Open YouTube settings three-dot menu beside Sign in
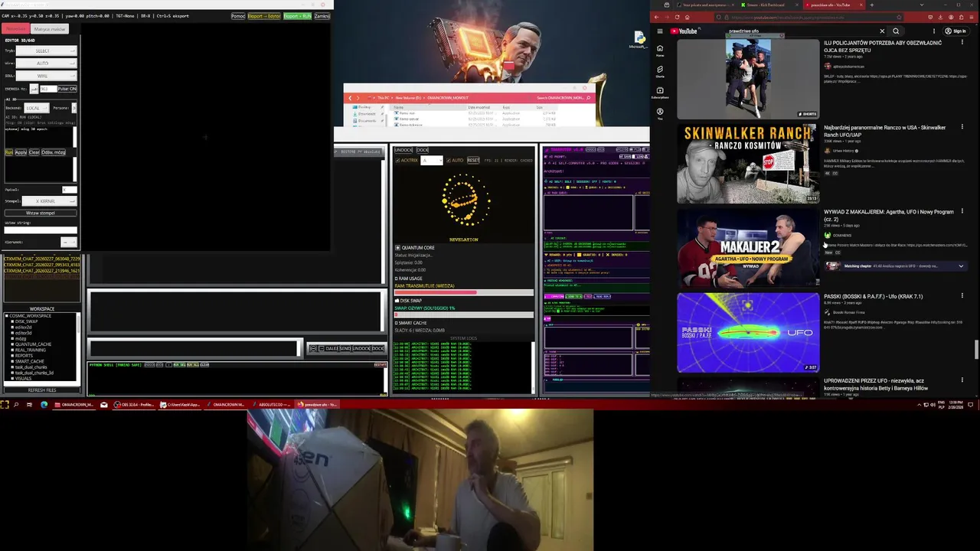 click(934, 31)
